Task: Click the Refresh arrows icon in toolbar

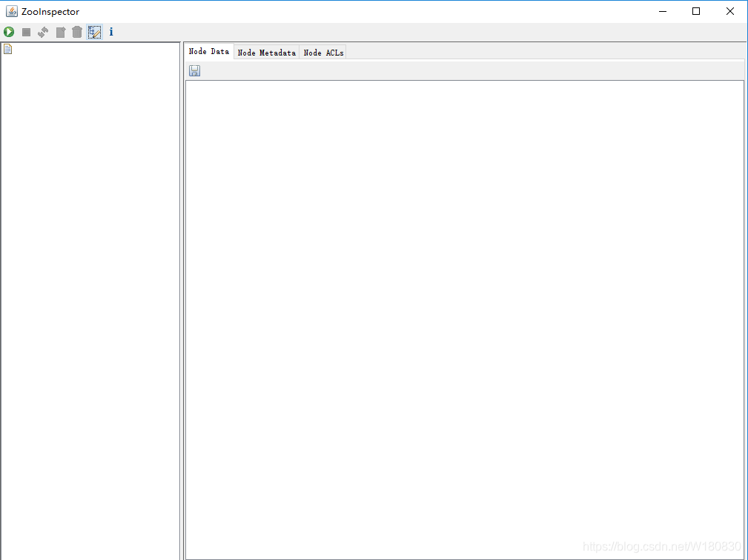Action: point(43,32)
